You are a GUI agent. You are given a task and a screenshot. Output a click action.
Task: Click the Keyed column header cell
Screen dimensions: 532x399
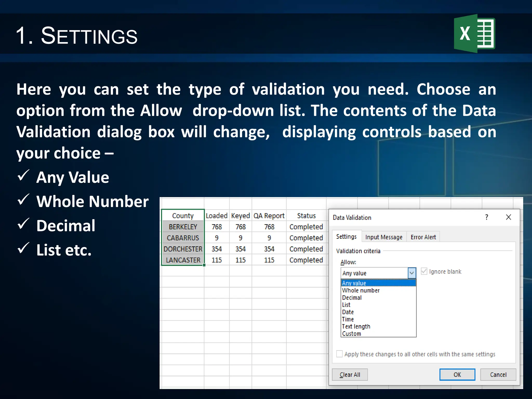241,216
